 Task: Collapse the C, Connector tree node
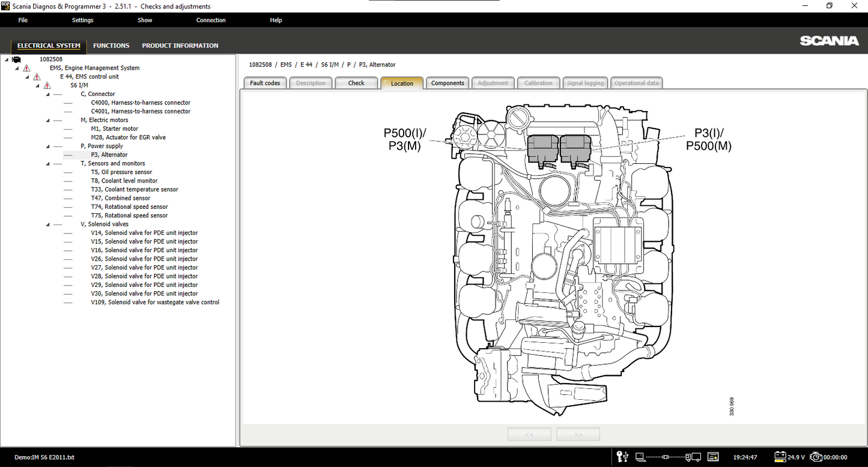[x=48, y=94]
